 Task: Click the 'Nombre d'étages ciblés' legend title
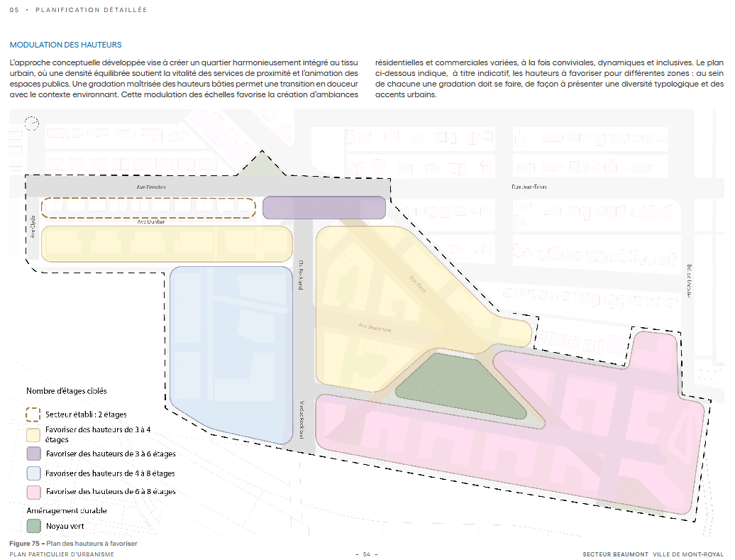click(67, 391)
